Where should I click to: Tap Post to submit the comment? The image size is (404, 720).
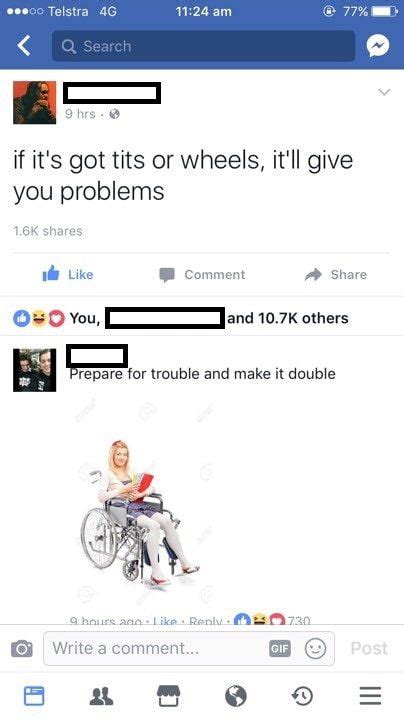pyautogui.click(x=369, y=648)
